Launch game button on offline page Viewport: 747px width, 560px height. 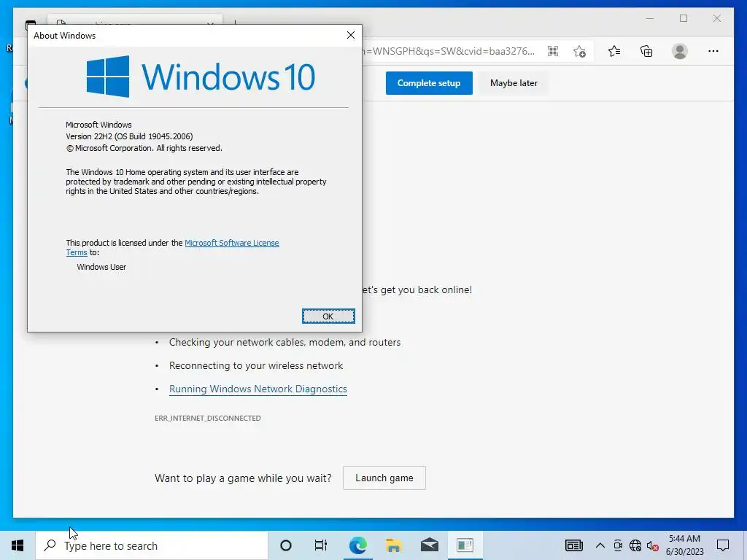click(384, 478)
